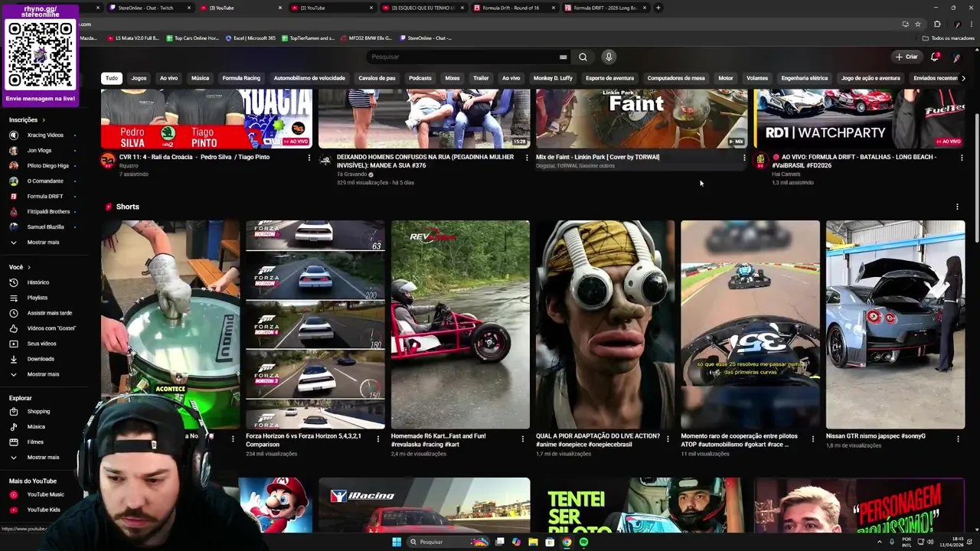The image size is (980, 551).
Task: Open Playlists in the sidebar
Action: coord(38,298)
